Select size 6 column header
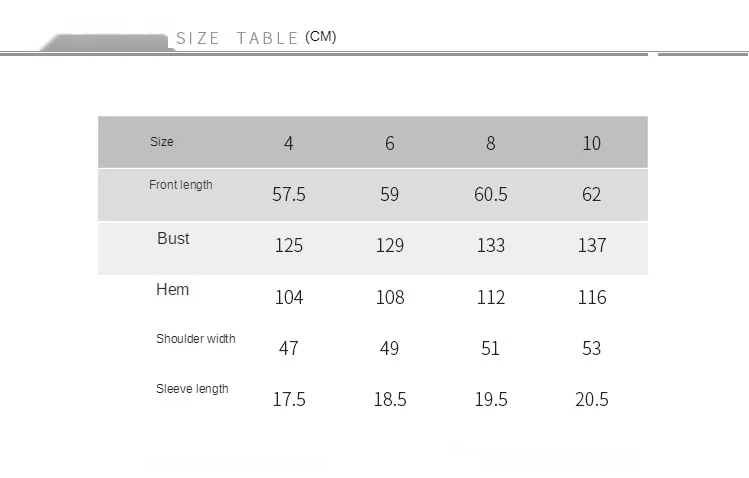Viewport: 749px width, 478px height. (x=390, y=143)
